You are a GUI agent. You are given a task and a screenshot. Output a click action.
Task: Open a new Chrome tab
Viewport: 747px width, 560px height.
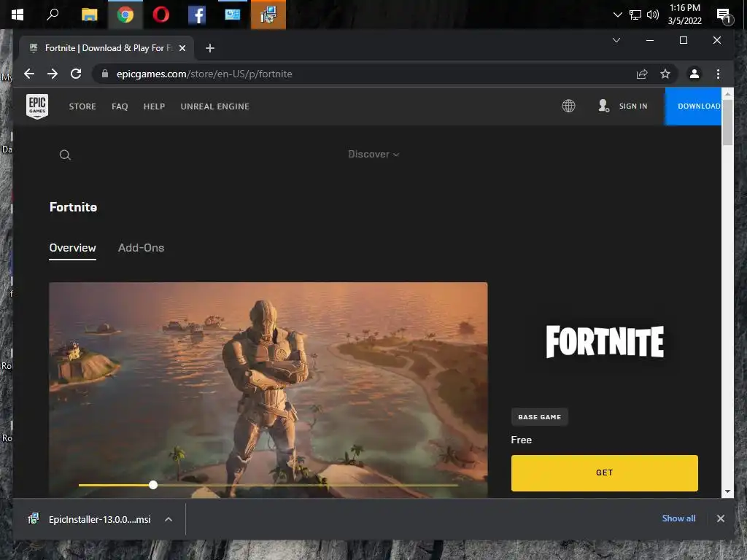coord(209,48)
